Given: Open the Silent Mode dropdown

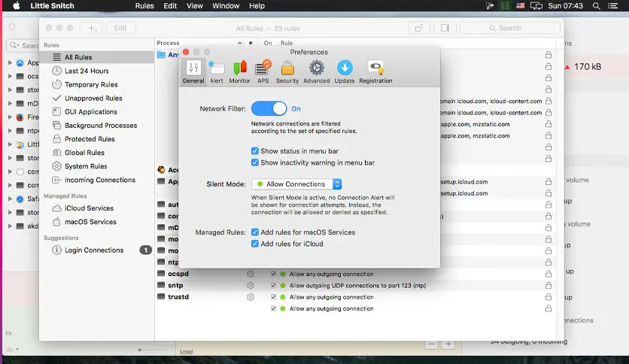Looking at the screenshot, I should pos(296,184).
